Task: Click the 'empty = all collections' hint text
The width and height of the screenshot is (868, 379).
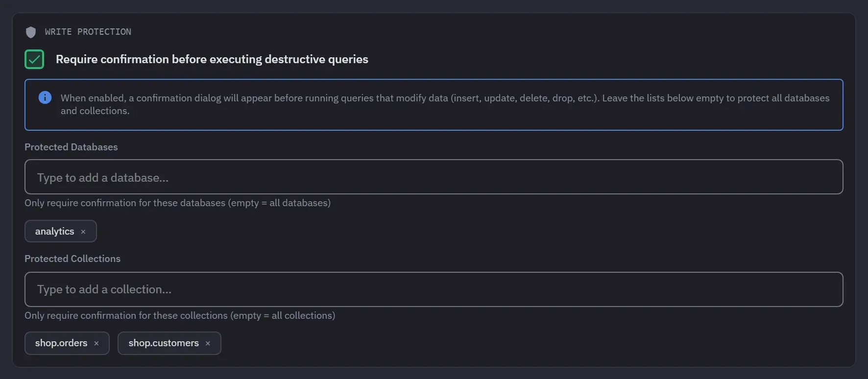Action: [283, 315]
